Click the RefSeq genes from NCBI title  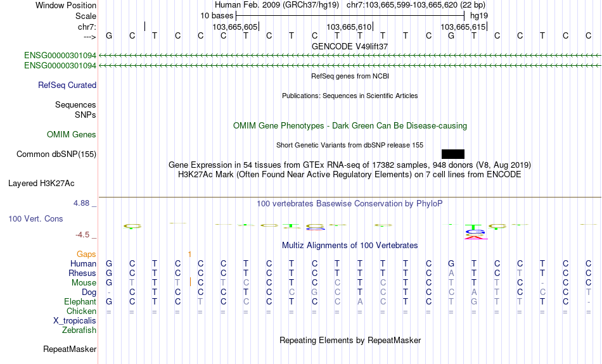pyautogui.click(x=350, y=77)
